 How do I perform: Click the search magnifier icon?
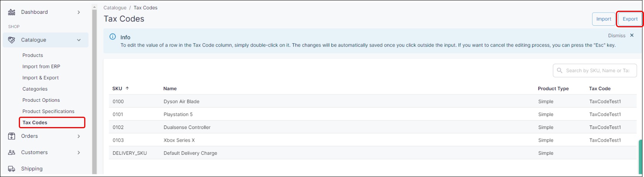(560, 71)
